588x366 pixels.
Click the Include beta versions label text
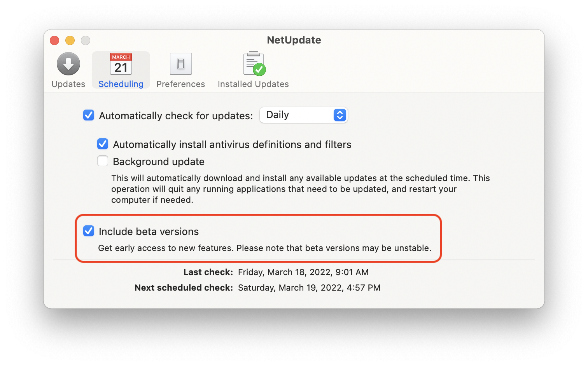(x=149, y=232)
